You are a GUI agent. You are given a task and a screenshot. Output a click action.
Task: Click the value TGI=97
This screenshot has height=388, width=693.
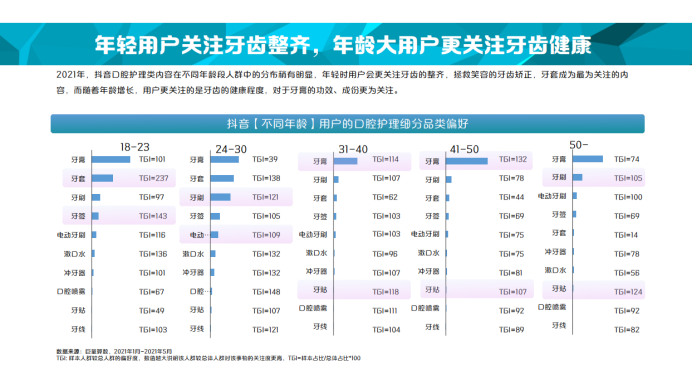pos(151,197)
